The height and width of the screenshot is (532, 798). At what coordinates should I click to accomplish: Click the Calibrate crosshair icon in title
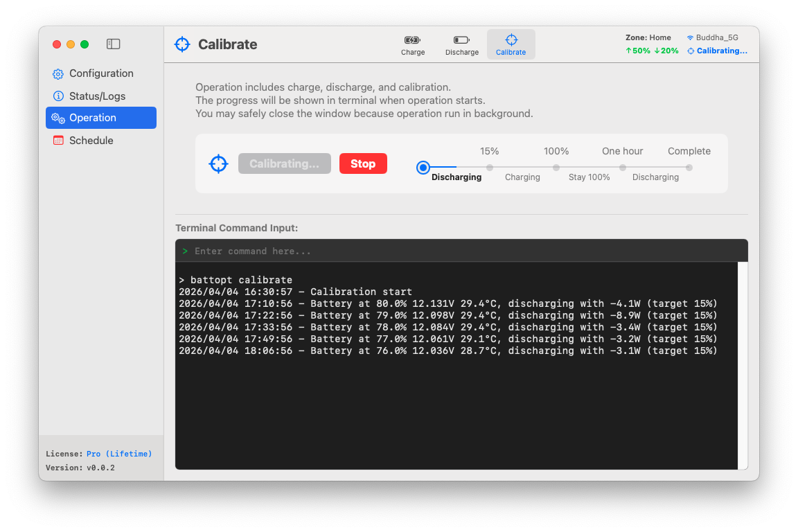tap(181, 44)
